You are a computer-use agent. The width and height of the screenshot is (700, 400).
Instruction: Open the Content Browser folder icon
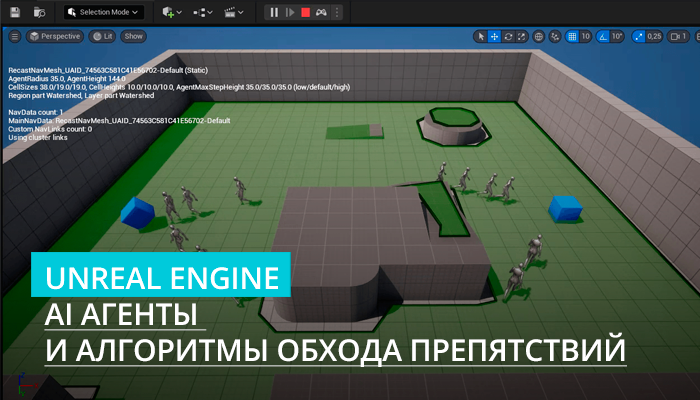[39, 12]
